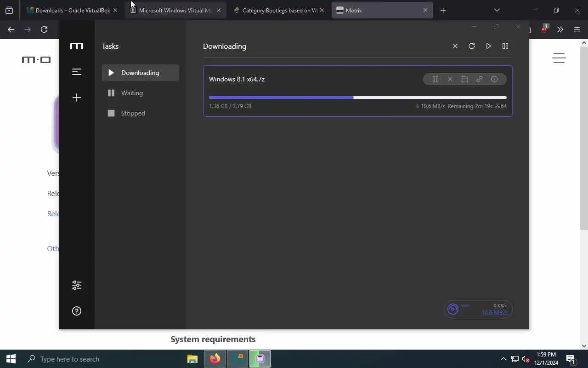Reload the browser page
The height and width of the screenshot is (368, 588).
(44, 29)
